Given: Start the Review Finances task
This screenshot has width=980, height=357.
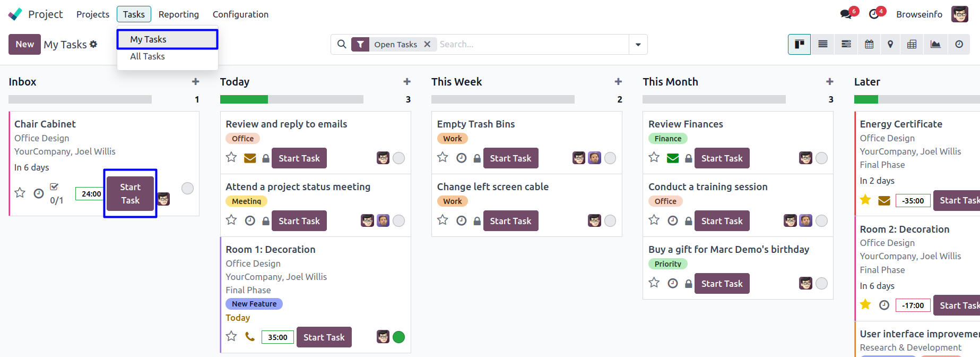Looking at the screenshot, I should [722, 158].
